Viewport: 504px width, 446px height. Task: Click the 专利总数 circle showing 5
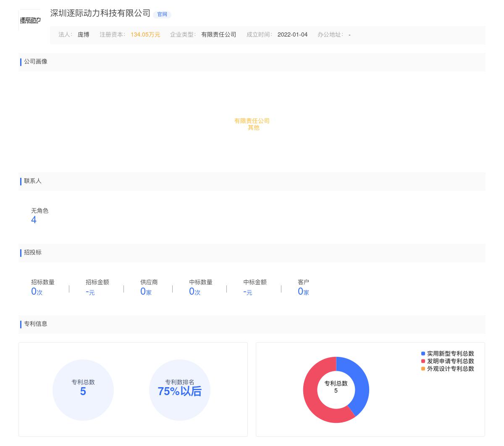[x=83, y=390]
